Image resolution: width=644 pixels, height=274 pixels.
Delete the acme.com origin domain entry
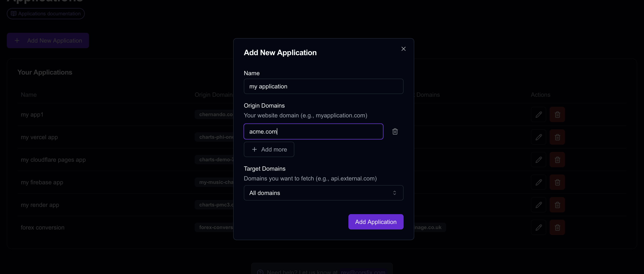tap(395, 131)
